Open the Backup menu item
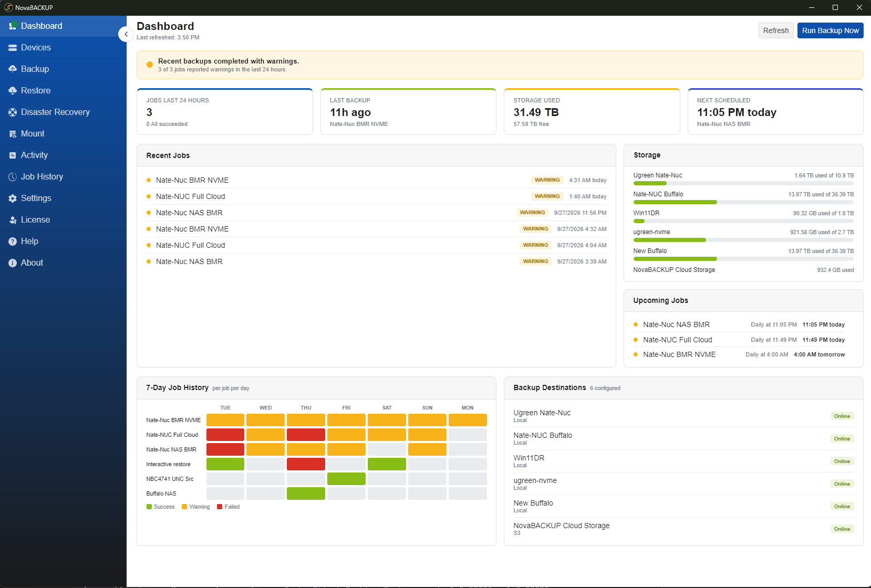Image resolution: width=871 pixels, height=588 pixels. point(63,69)
